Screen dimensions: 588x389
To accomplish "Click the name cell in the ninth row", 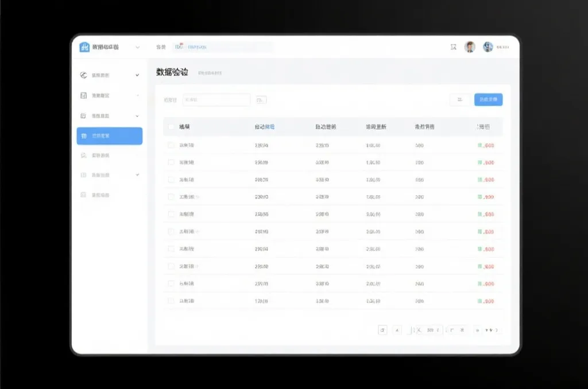I will [187, 283].
